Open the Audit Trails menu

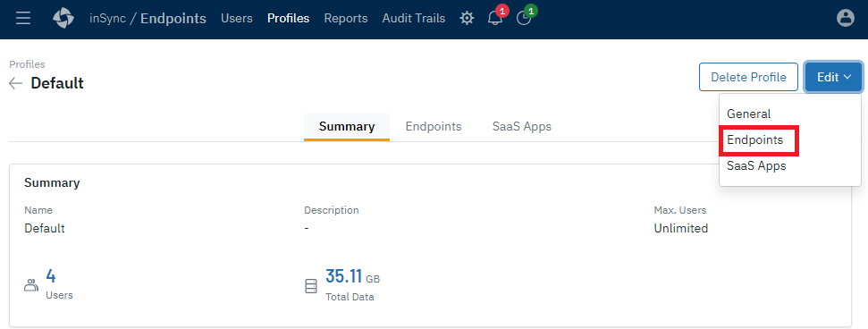click(414, 18)
